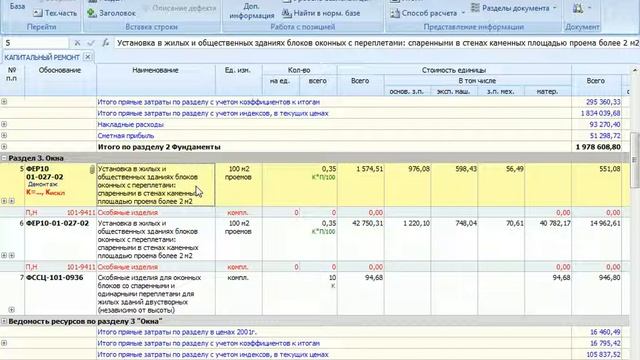Confirm the formula bar edit with the checkmark

click(91, 43)
